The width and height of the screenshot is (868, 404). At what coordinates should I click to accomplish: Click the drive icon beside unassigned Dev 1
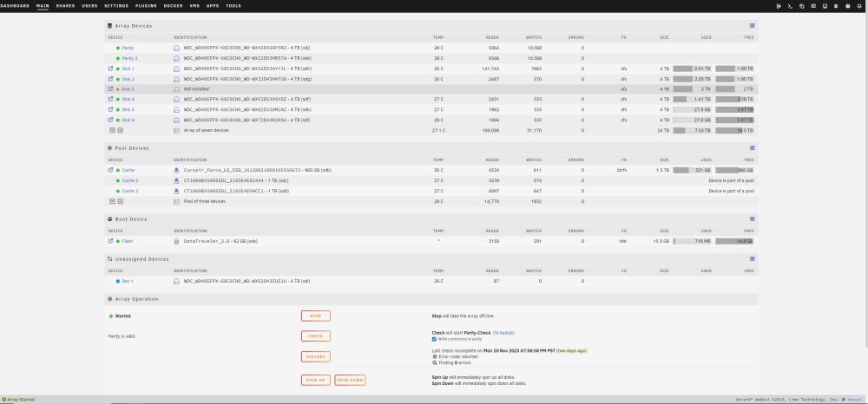point(176,281)
